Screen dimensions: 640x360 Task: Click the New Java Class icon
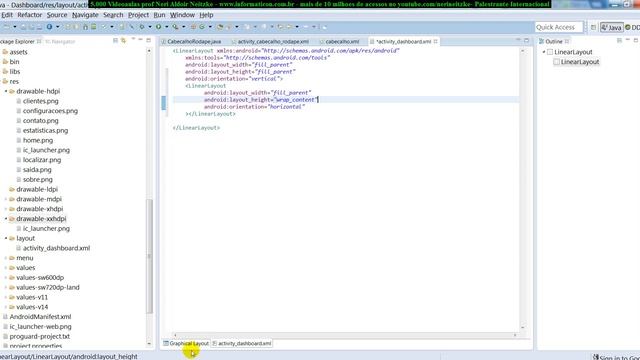click(202, 27)
